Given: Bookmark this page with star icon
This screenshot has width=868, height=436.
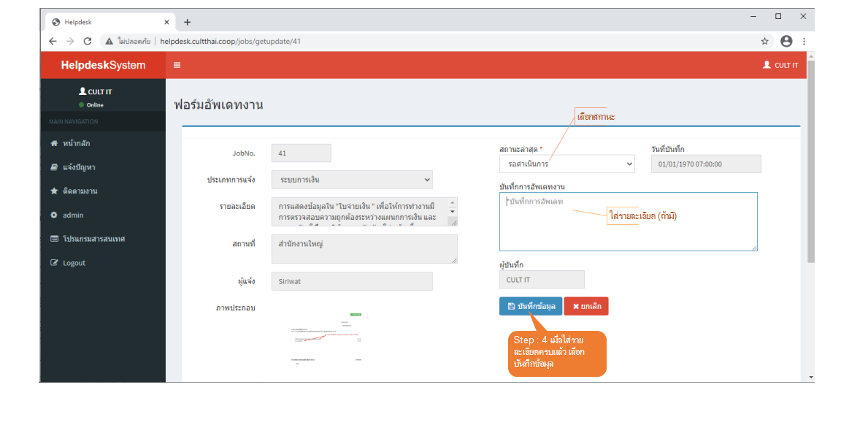Looking at the screenshot, I should click(764, 42).
